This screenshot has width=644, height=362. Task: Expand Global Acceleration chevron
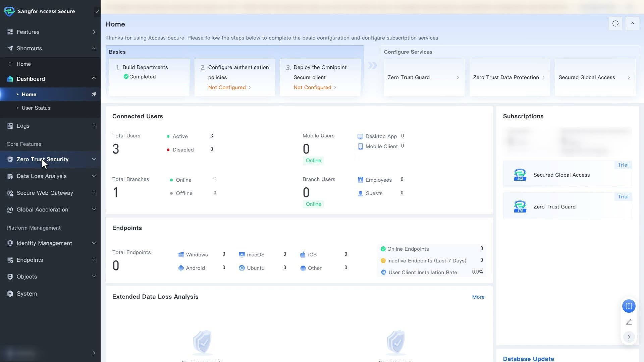[x=94, y=209]
